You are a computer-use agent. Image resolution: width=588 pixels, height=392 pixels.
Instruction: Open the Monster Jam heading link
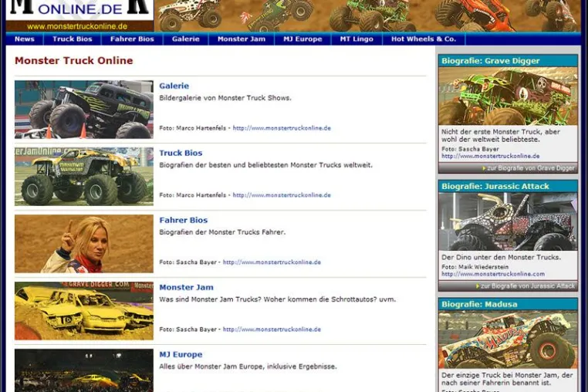pos(187,287)
